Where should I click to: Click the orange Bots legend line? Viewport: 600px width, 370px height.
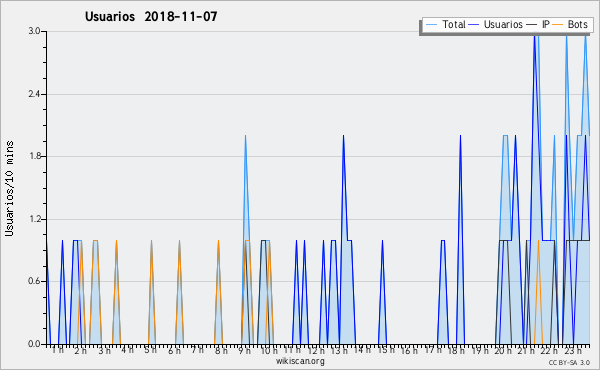point(558,25)
